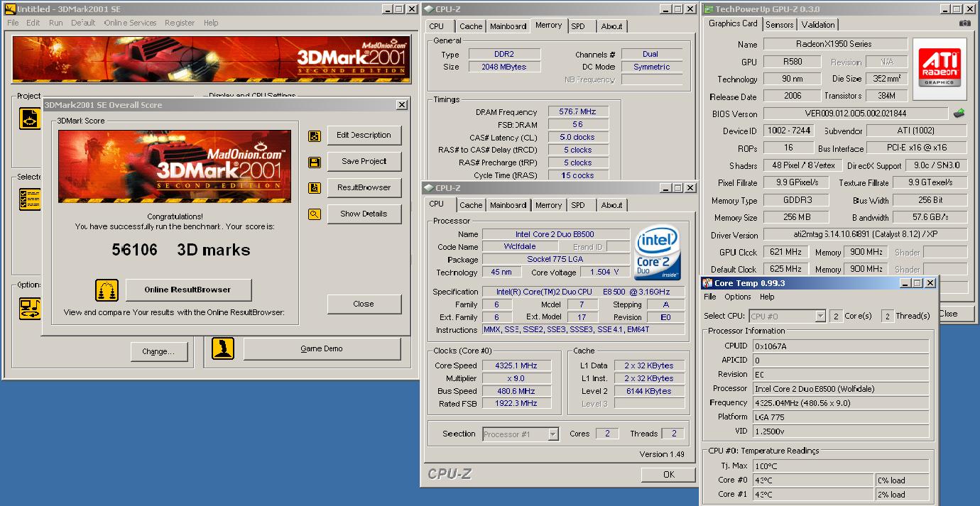Click the Core Voltage value 1.504 V

click(x=605, y=273)
